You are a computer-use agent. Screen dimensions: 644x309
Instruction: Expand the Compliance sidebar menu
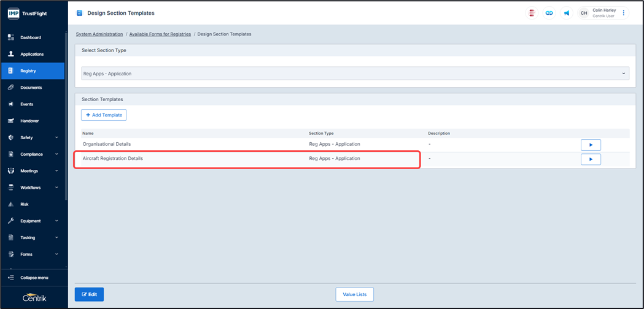(33, 154)
